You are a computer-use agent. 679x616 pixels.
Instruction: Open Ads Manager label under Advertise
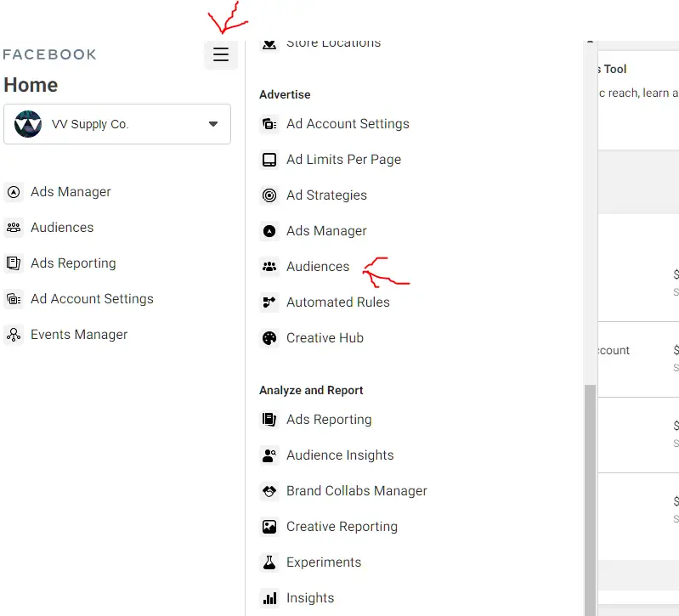pyautogui.click(x=326, y=231)
